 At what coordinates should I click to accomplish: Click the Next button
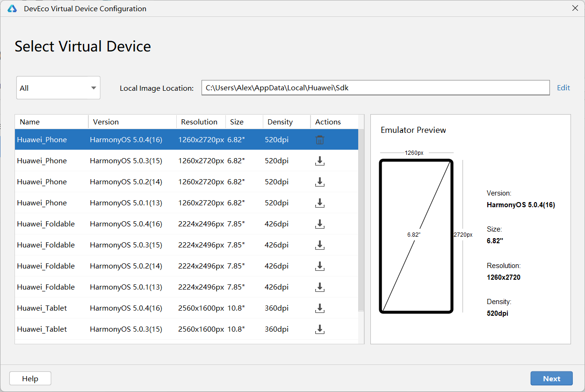click(551, 379)
